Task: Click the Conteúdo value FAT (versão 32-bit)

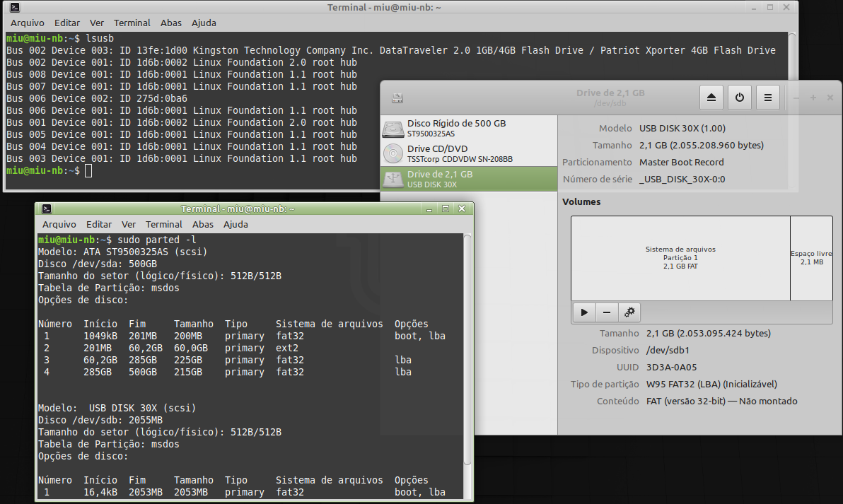Action: [686, 402]
